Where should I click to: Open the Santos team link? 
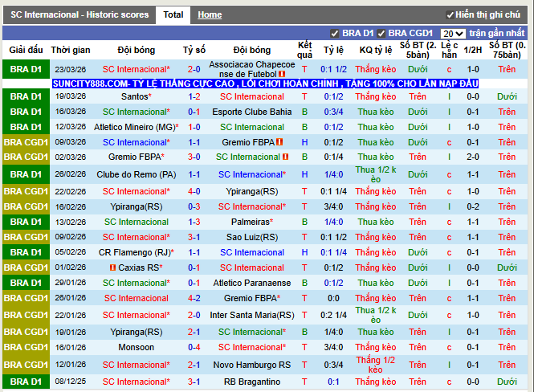coord(136,96)
